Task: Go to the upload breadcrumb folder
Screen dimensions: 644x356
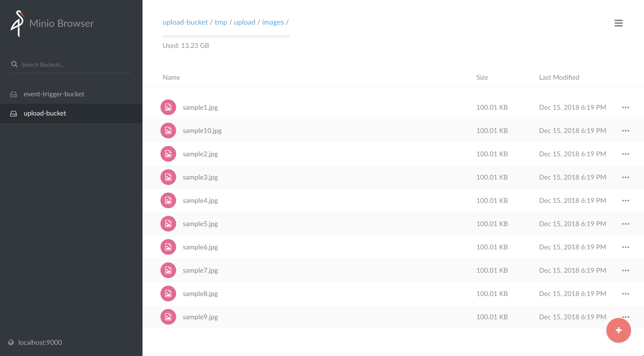Action: point(244,22)
